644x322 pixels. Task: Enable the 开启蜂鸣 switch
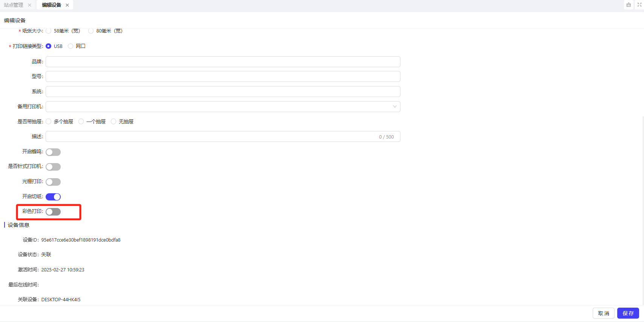pos(53,152)
